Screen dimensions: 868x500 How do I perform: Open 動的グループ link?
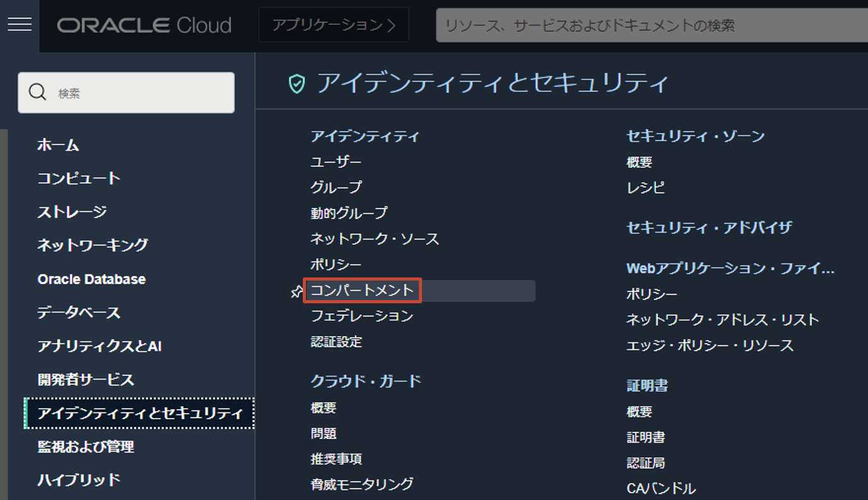(349, 213)
